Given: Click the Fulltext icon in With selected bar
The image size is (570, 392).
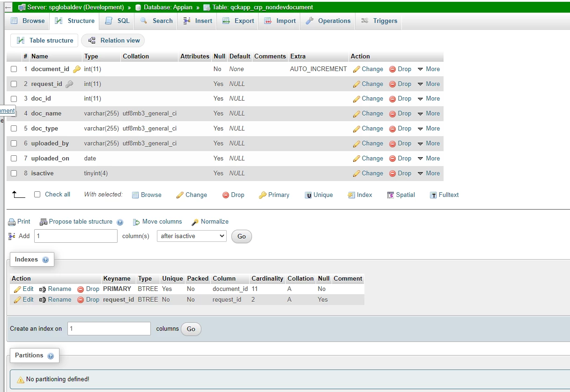Looking at the screenshot, I should coord(433,195).
